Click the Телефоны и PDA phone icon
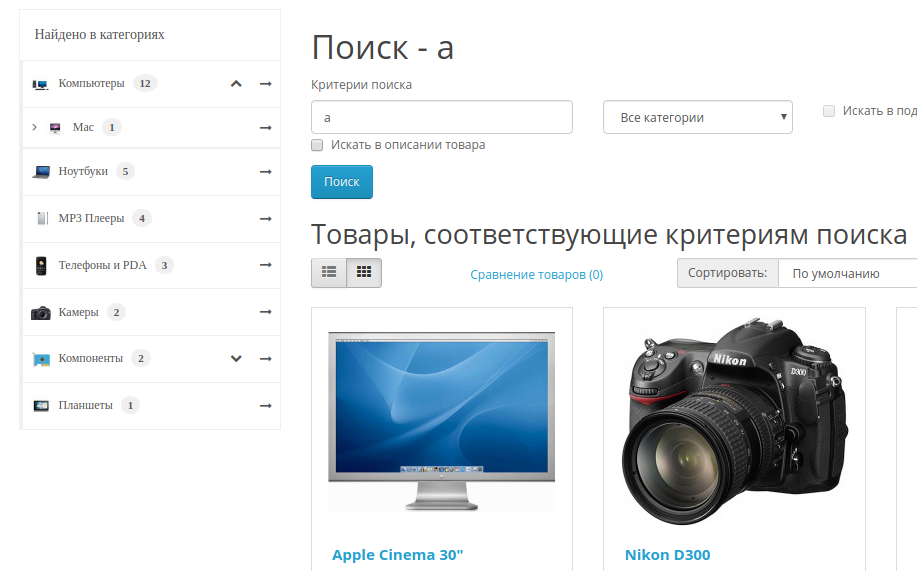917x571 pixels. click(x=41, y=266)
